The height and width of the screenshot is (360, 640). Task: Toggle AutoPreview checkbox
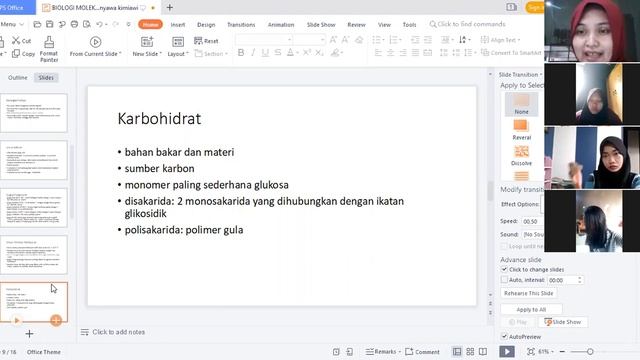[504, 336]
